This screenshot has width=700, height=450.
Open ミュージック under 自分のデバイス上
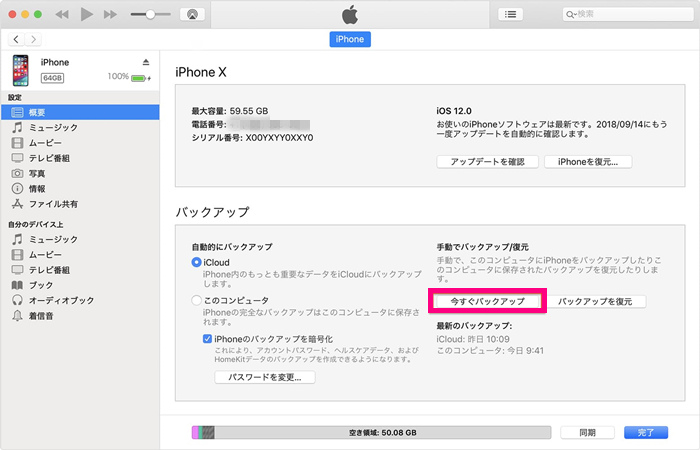click(x=80, y=239)
